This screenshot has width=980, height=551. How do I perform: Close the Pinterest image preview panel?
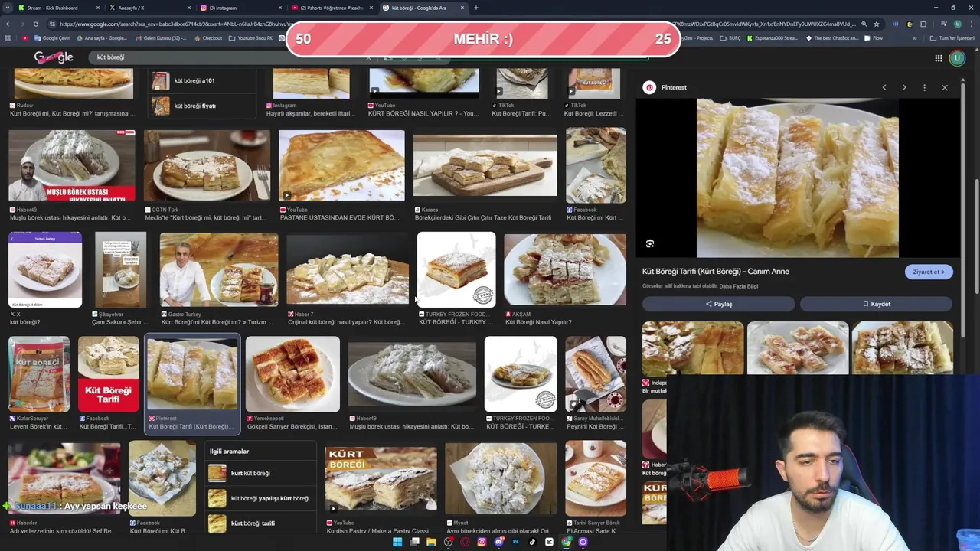pyautogui.click(x=944, y=87)
